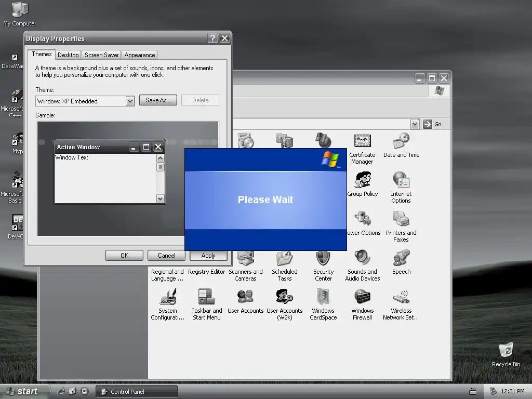Click the Regional and Language label
The width and height of the screenshot is (532, 399).
click(167, 275)
